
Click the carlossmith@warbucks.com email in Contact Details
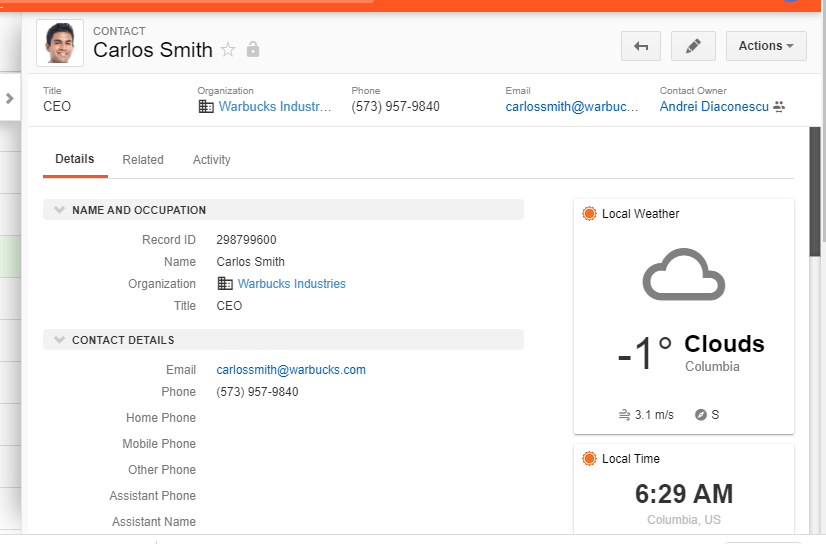point(291,370)
